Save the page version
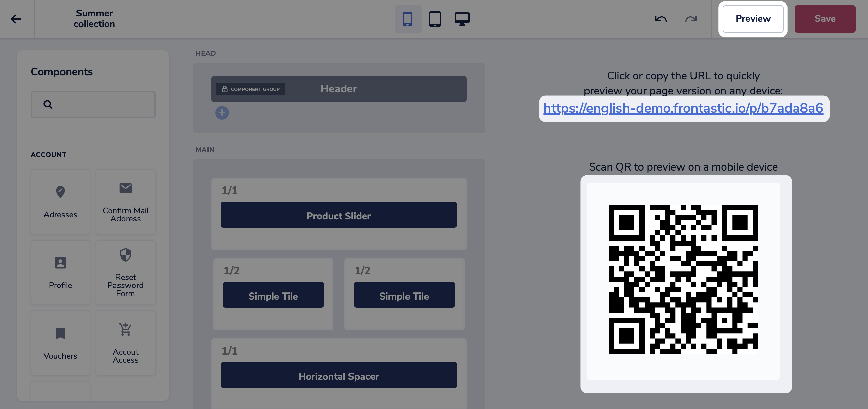 click(825, 19)
